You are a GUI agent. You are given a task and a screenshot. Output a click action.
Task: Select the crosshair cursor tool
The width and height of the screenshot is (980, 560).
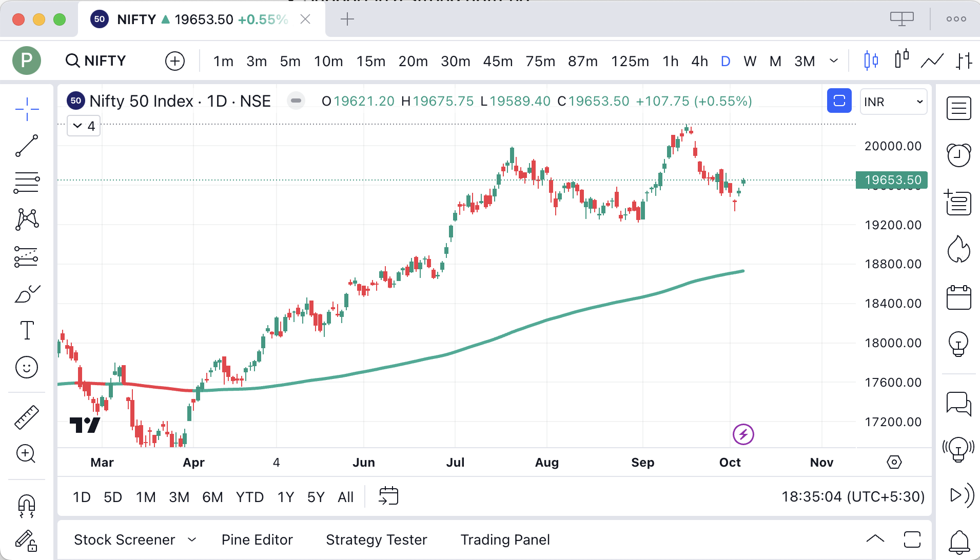tap(27, 109)
